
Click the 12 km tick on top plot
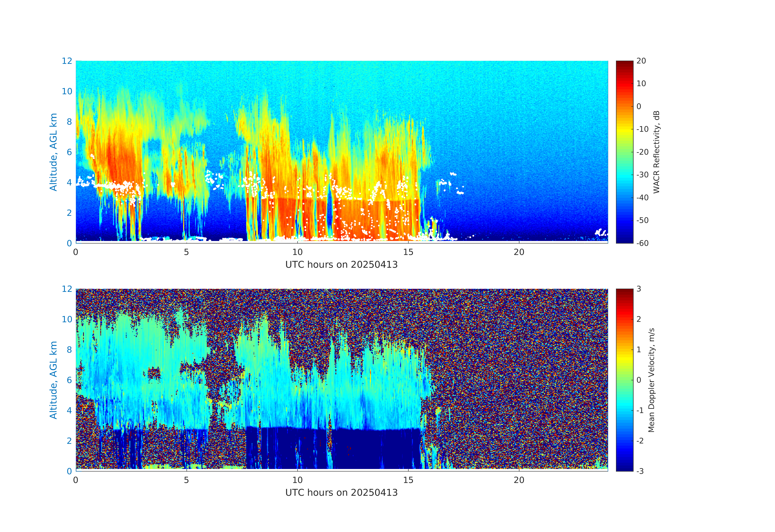[67, 61]
